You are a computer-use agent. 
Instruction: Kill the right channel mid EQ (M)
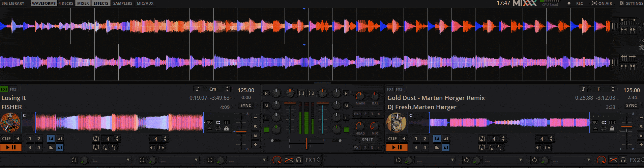tap(346, 106)
